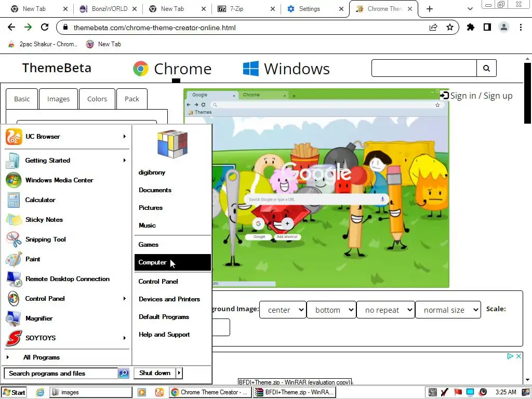Click the ThemeBeta site search button
This screenshot has width=532, height=399.
coord(486,68)
